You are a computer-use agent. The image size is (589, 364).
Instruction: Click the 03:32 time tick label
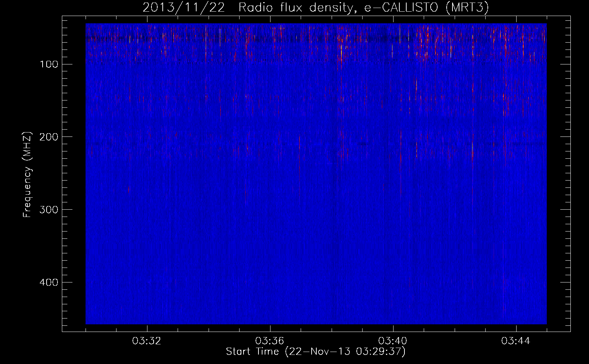(x=147, y=341)
